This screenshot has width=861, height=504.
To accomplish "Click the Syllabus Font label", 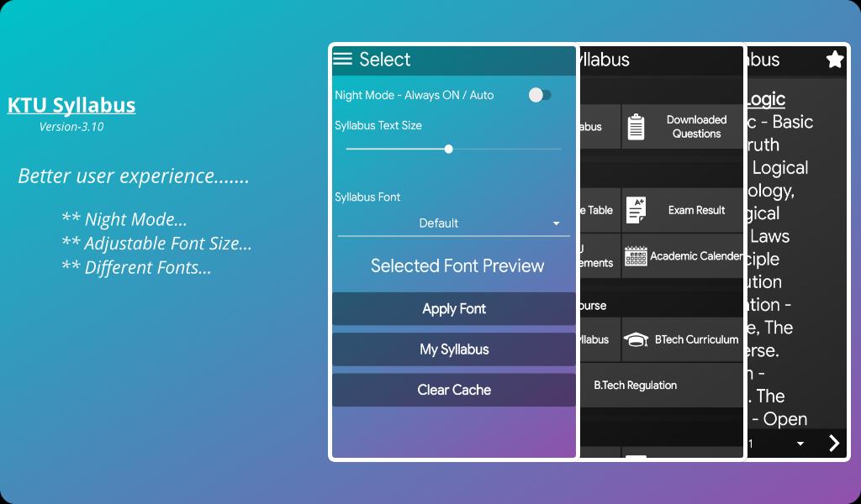I will pos(367,197).
